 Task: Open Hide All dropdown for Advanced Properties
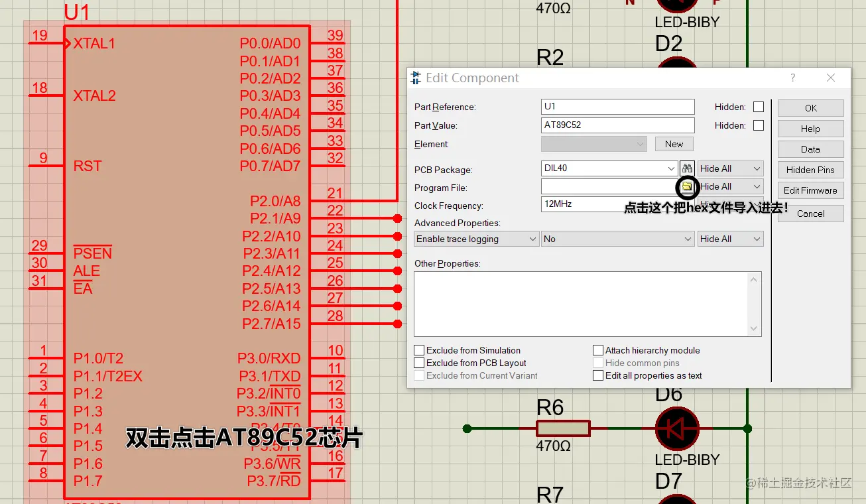click(730, 239)
